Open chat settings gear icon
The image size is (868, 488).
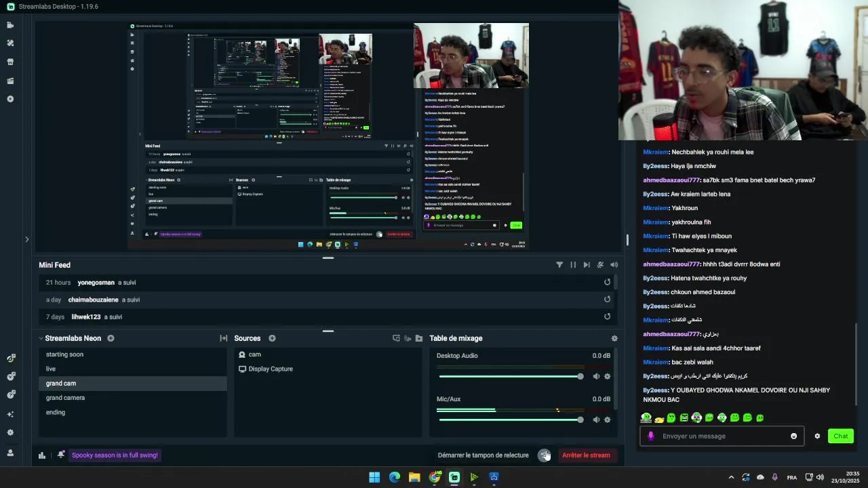[x=817, y=436]
